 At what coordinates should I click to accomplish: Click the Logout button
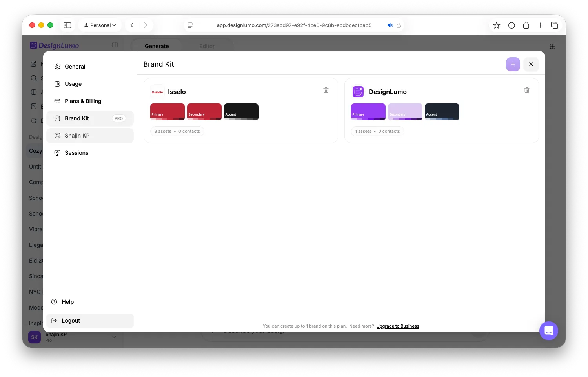90,321
